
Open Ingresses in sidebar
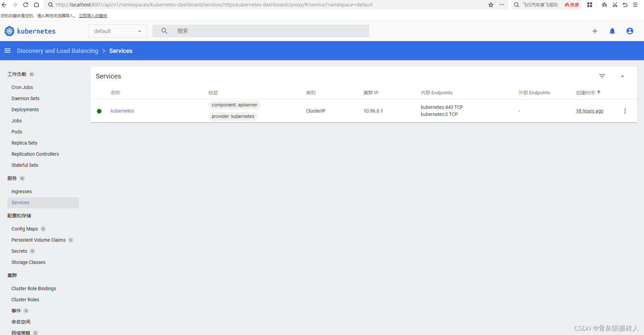pyautogui.click(x=22, y=191)
